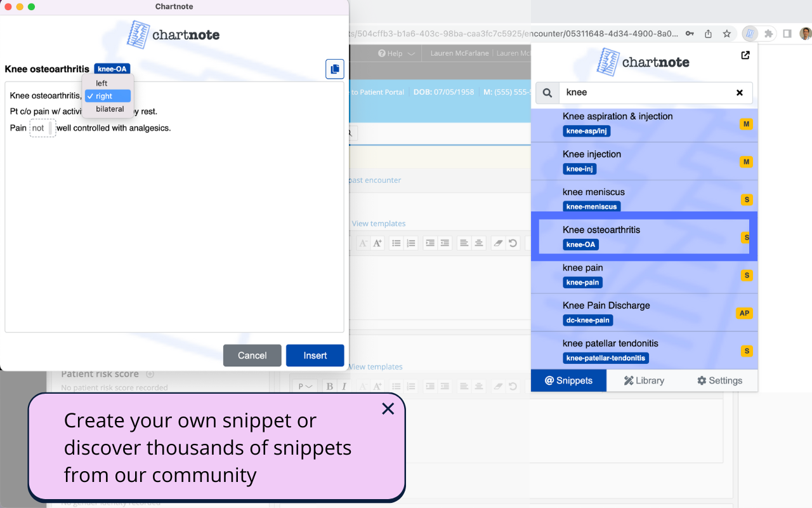Click the Cancel button
This screenshot has height=508, width=812.
252,356
